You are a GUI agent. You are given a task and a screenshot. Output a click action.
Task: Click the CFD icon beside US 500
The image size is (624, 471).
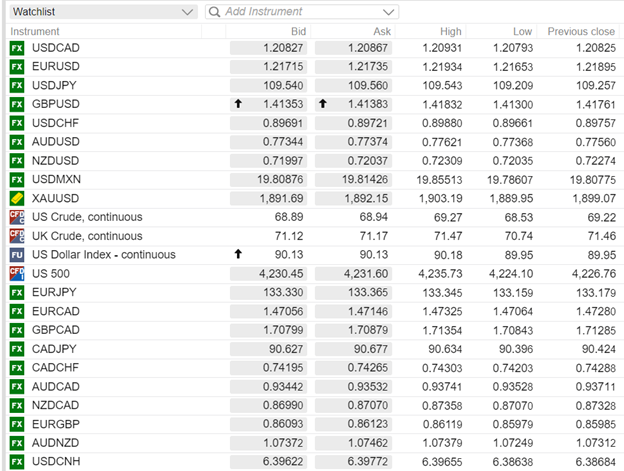point(17,273)
